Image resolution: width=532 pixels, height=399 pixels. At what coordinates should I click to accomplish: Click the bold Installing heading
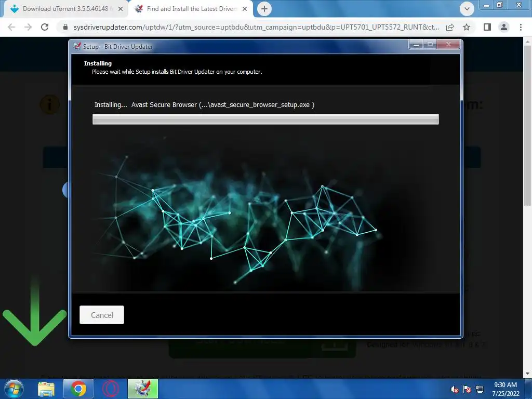tap(98, 63)
